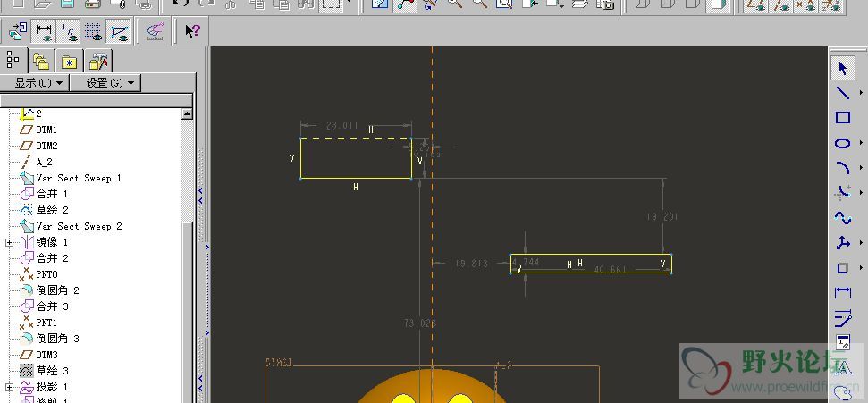Click the 40.661 dimension in the sketch
The width and height of the screenshot is (868, 403).
[610, 270]
